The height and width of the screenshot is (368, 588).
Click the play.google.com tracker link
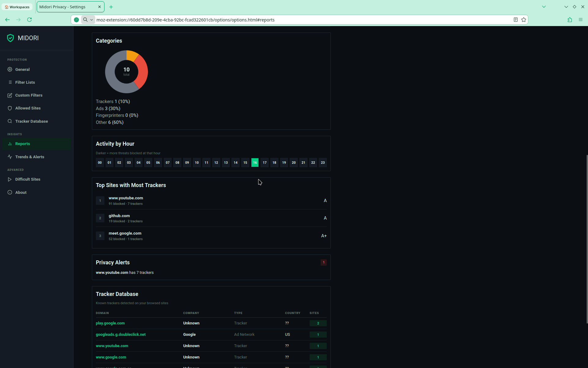click(x=110, y=323)
